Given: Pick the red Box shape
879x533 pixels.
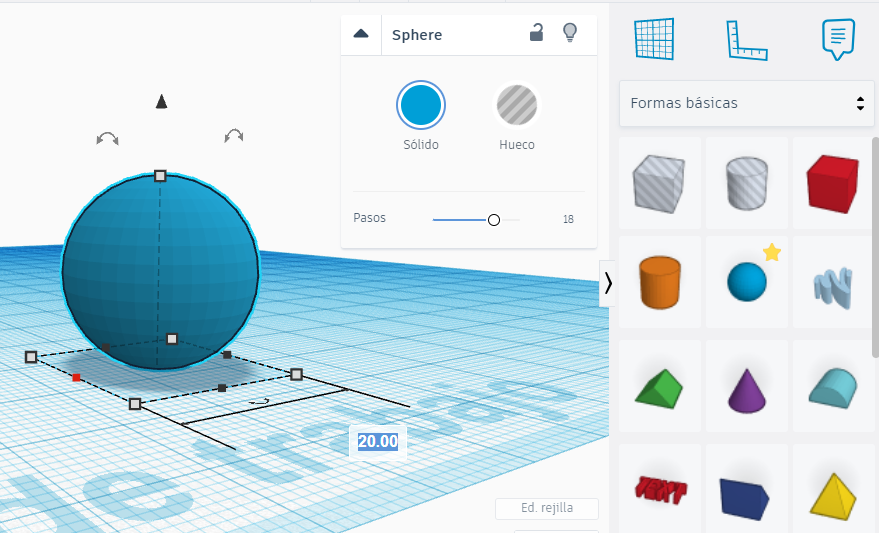Looking at the screenshot, I should click(x=833, y=184).
